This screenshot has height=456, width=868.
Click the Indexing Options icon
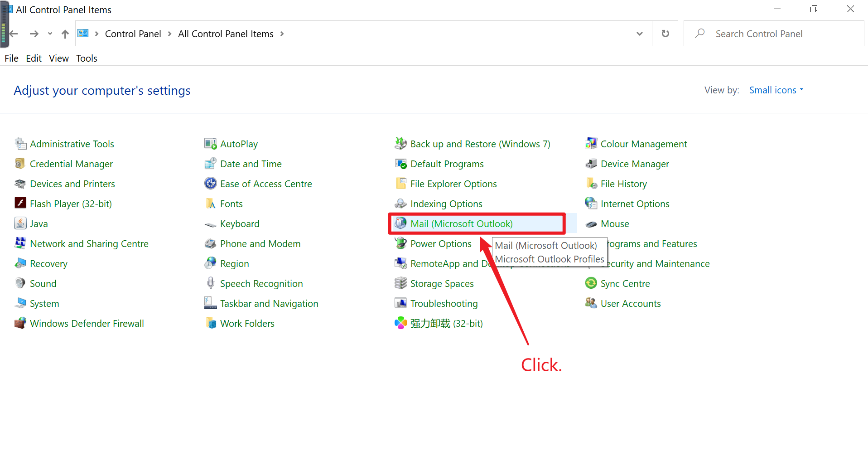(401, 204)
